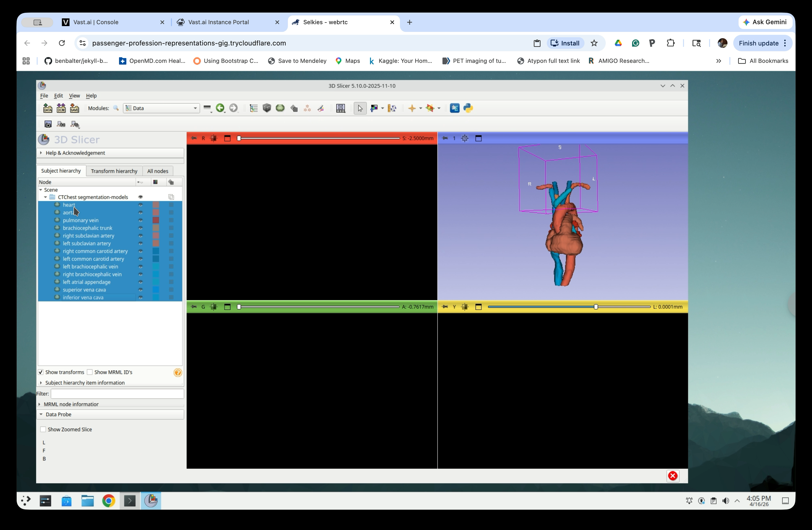Open the Extensions Manager puzzle icon
The height and width of the screenshot is (530, 812).
click(x=455, y=108)
